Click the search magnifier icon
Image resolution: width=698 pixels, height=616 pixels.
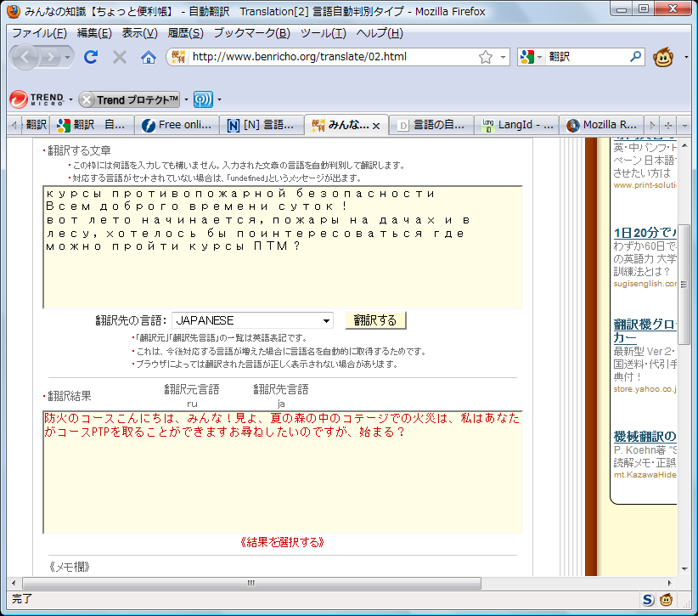point(636,57)
